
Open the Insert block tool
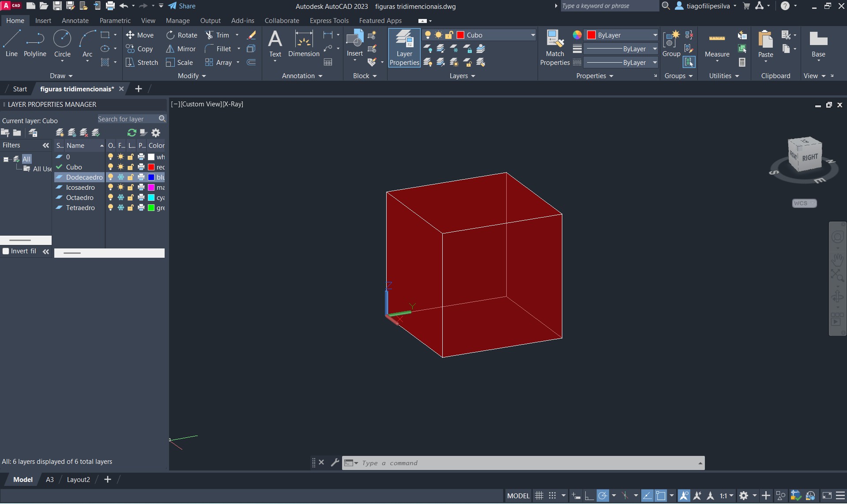tap(354, 44)
